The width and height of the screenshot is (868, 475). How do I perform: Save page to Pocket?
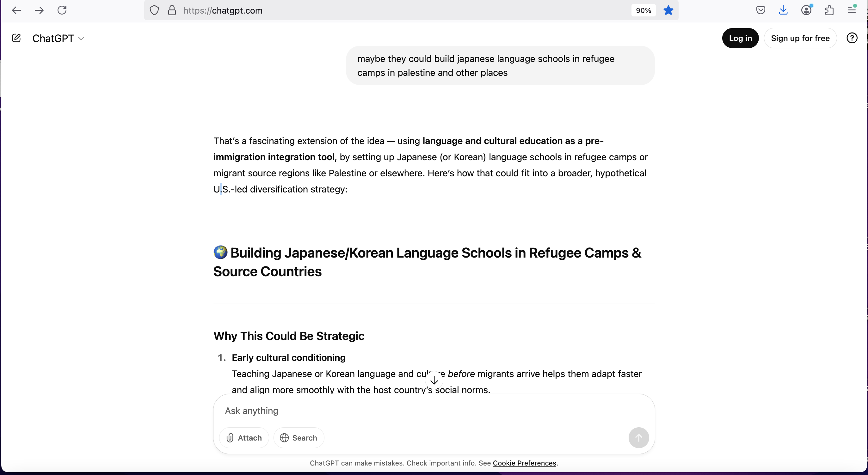[760, 10]
